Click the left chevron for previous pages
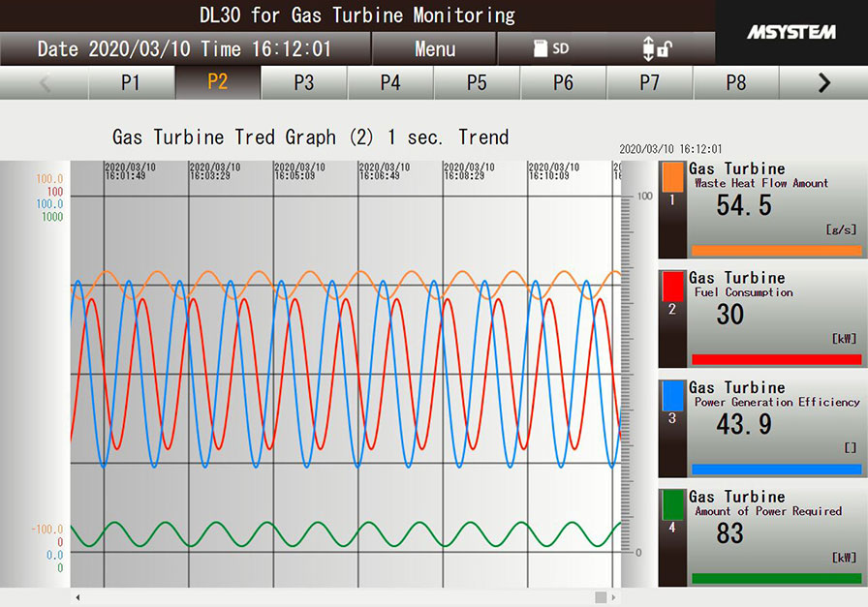The width and height of the screenshot is (868, 607). 45,83
